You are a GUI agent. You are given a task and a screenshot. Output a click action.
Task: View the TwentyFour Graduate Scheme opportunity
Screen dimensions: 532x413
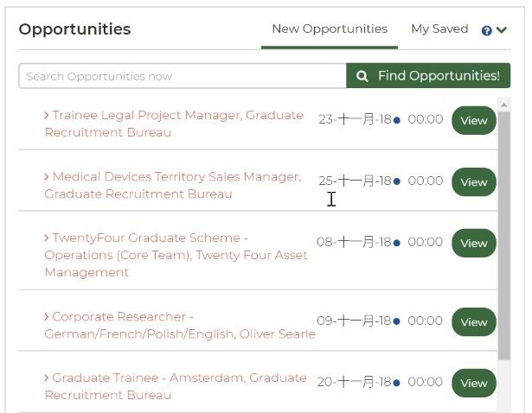(x=473, y=244)
